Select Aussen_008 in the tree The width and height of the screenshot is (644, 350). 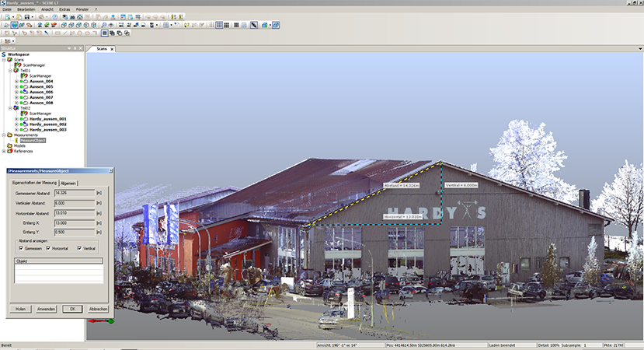click(41, 103)
